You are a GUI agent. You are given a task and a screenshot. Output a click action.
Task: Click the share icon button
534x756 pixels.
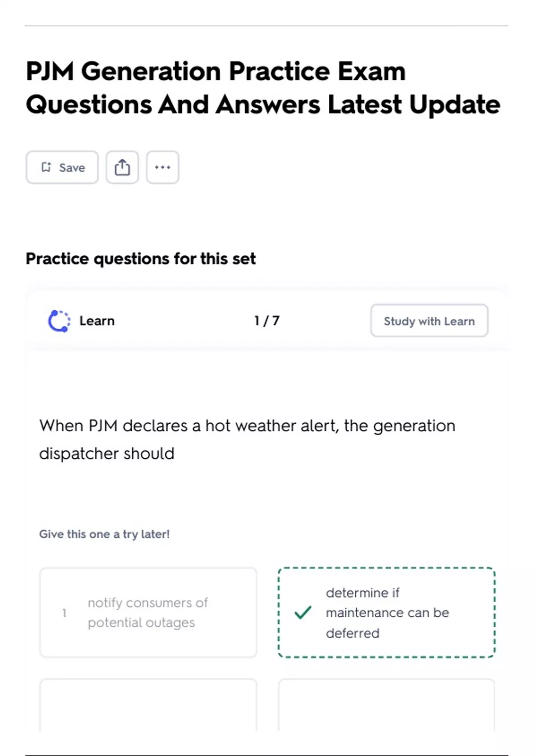tap(122, 167)
